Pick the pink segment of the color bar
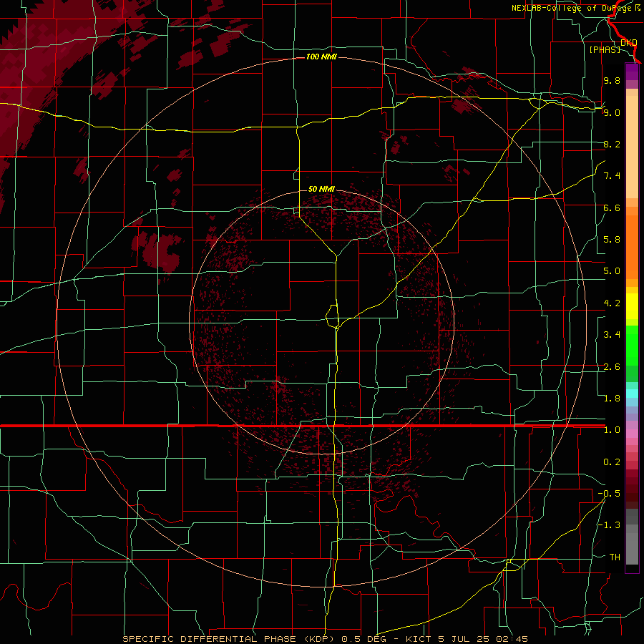 (x=632, y=434)
